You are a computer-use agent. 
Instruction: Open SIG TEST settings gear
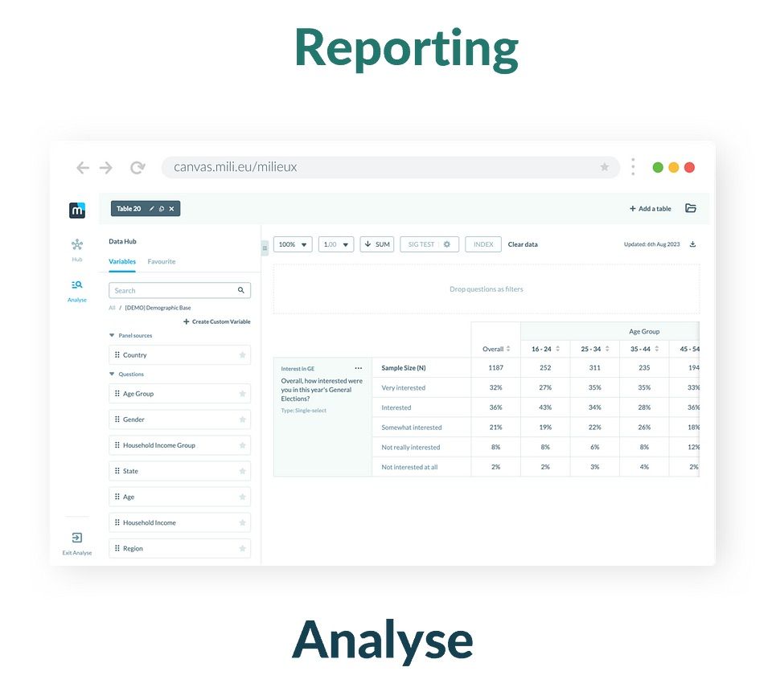pos(447,244)
